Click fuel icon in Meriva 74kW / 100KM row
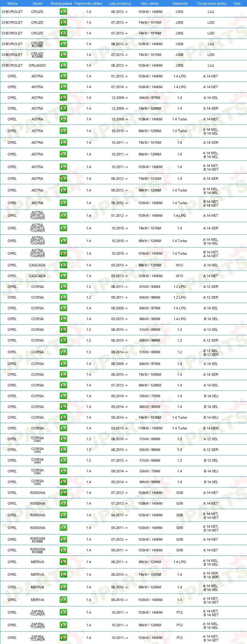 coord(63,574)
